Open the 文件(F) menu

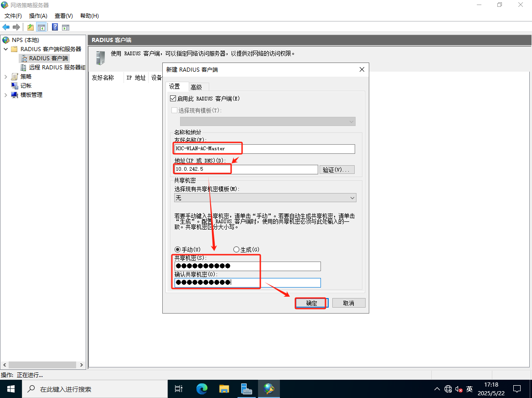click(13, 16)
